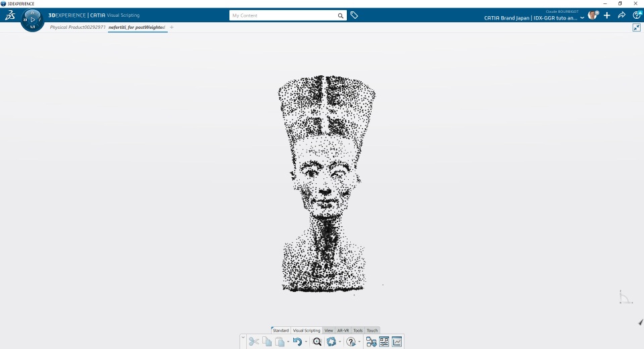
Task: Expand the action bar options chevron
Action: click(243, 338)
